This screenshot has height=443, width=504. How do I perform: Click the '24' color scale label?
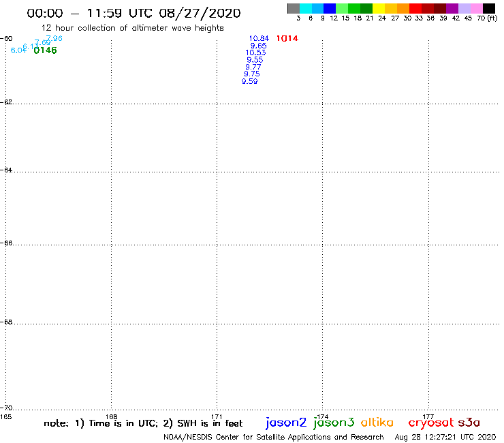(382, 18)
